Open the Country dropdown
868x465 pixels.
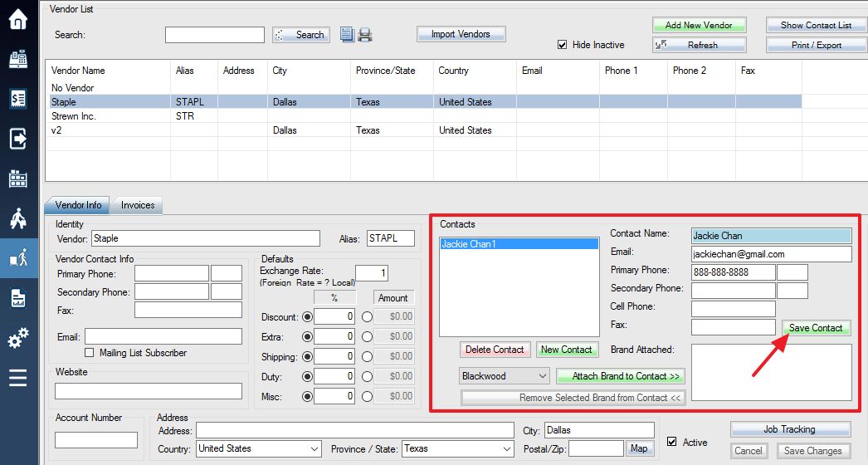[259, 448]
